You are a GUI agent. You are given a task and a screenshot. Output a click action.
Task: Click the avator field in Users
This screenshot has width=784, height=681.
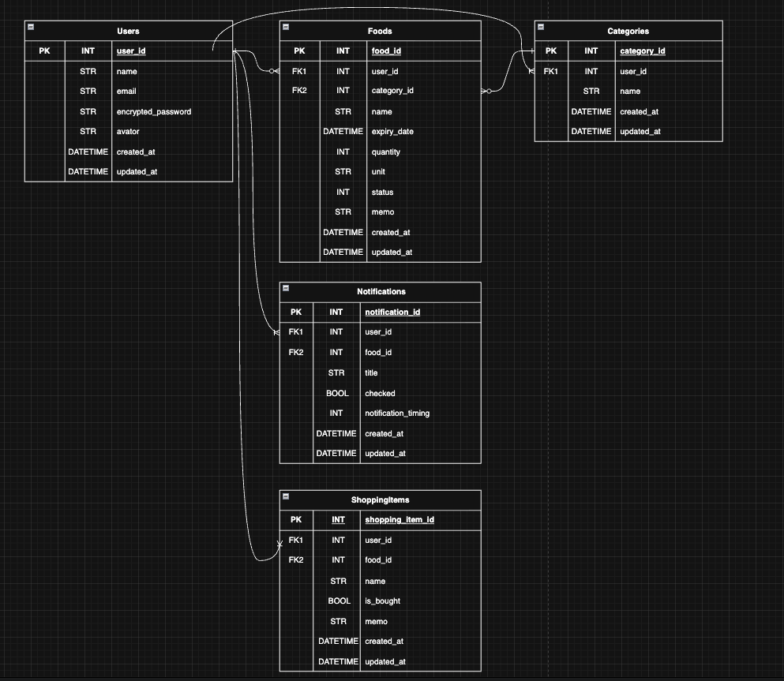click(127, 132)
